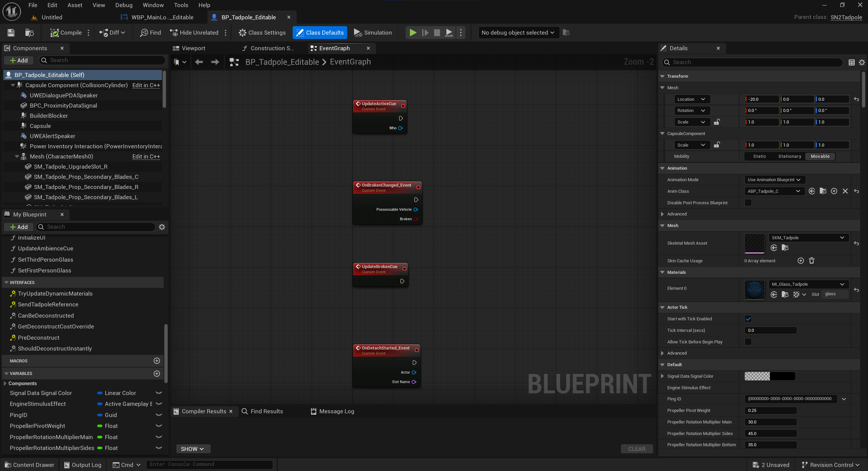The width and height of the screenshot is (868, 471).
Task: Collapse the Mesh (CharacterMesh0) tree node
Action: 17,156
